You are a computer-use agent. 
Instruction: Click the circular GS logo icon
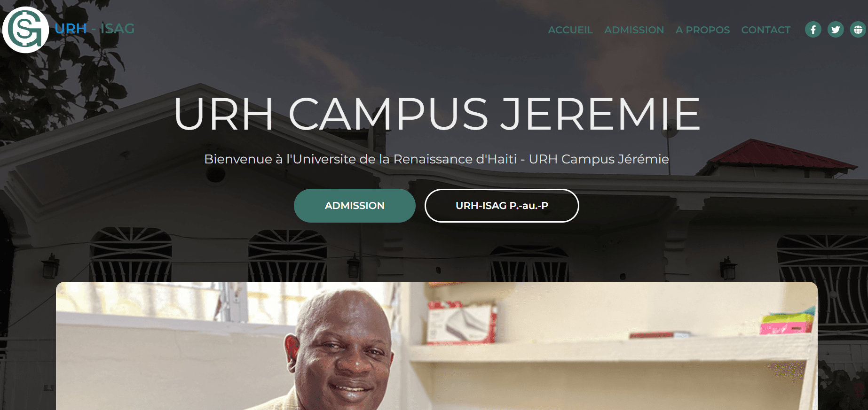[25, 30]
